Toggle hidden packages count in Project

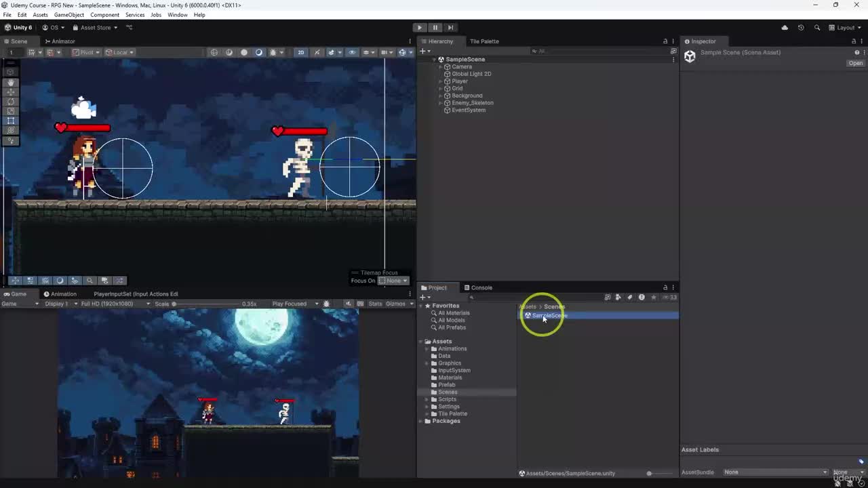pyautogui.click(x=669, y=297)
